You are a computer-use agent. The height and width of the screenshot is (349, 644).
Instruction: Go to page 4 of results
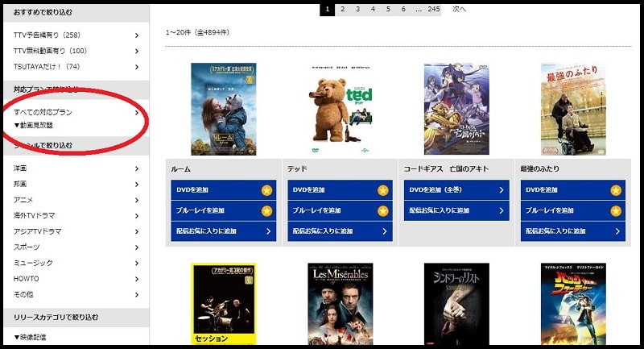pos(373,9)
